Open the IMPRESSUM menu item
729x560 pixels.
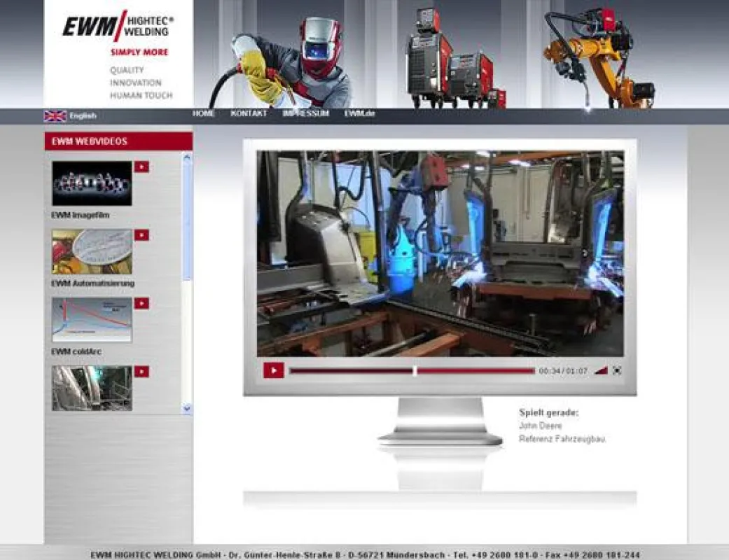(306, 113)
